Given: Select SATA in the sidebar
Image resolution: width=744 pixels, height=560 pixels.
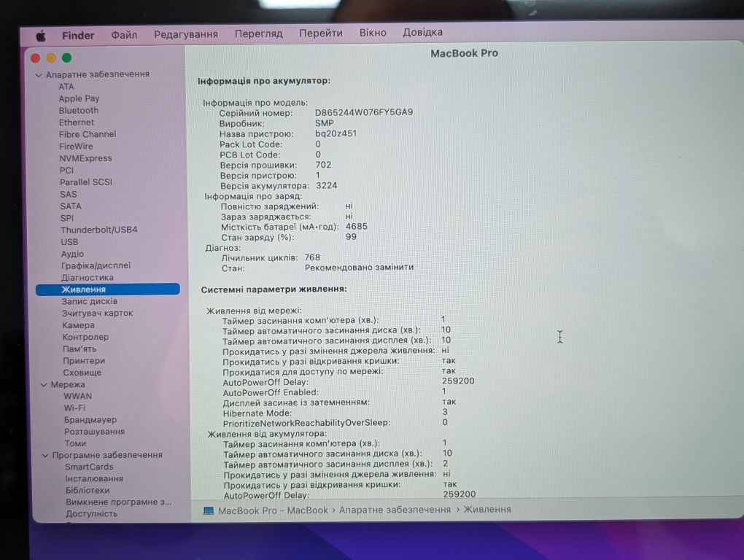Looking at the screenshot, I should point(71,206).
